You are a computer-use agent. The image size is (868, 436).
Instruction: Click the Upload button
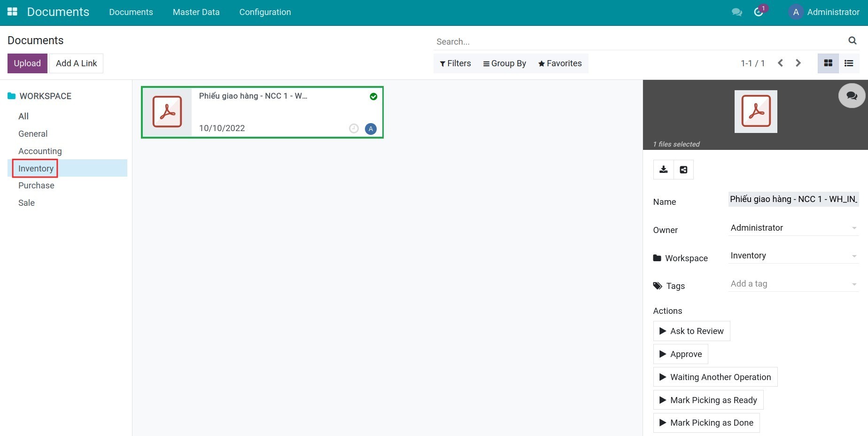(27, 63)
